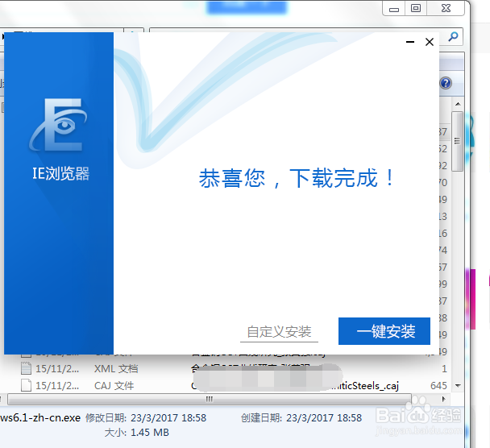The height and width of the screenshot is (448, 490).
Task: Click the IE浏览器 label text
Action: point(61,174)
